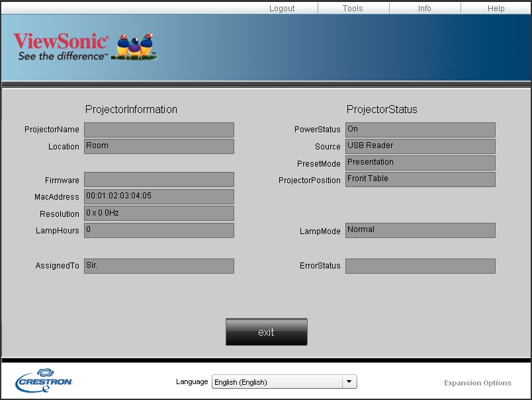
Task: Click the Source field showing USB Reader
Action: tap(420, 146)
